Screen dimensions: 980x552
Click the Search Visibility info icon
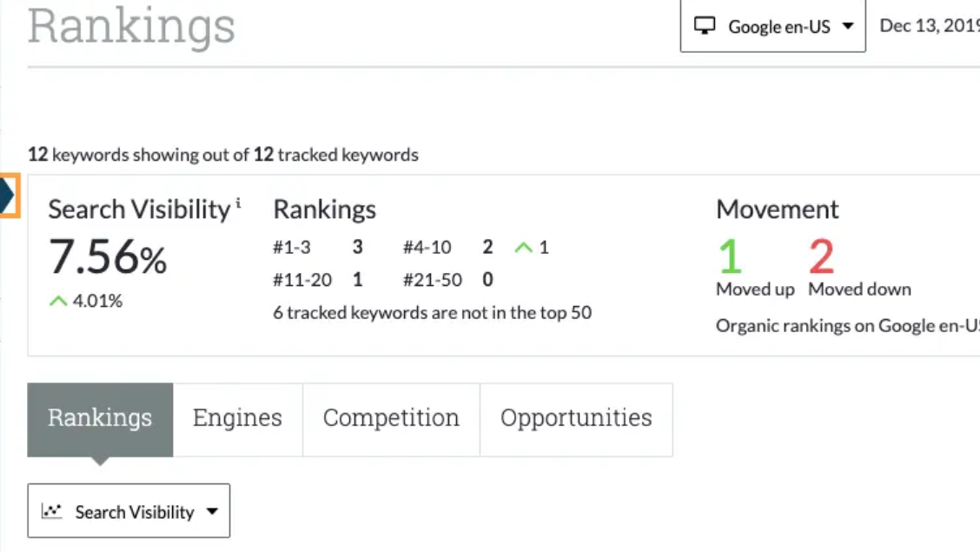[238, 203]
